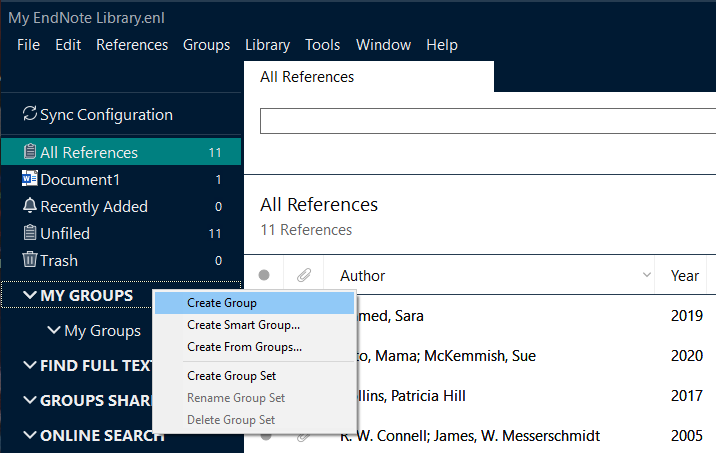Open the File menu
Viewport: 716px width, 453px height.
(x=28, y=45)
